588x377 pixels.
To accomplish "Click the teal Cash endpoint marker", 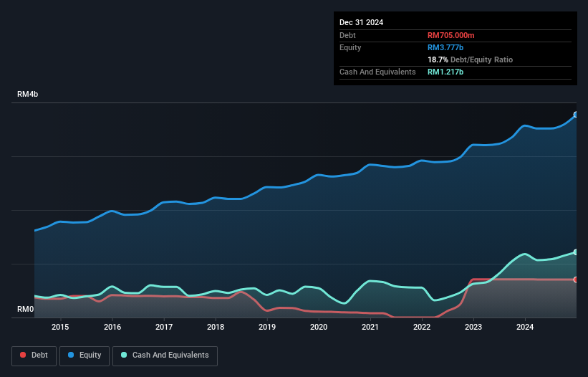I will 576,252.
